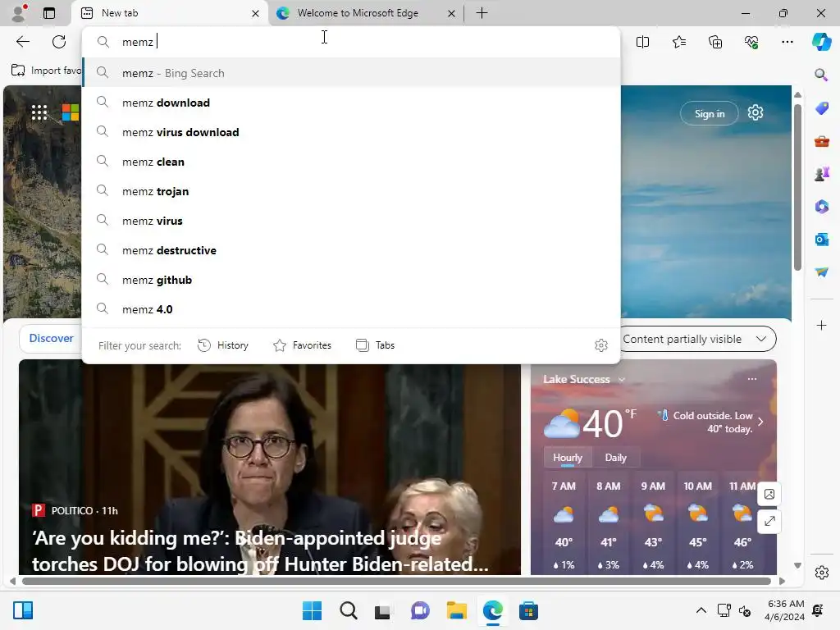The image size is (840, 630).
Task: Open address bar suggestion settings gear
Action: 601,345
